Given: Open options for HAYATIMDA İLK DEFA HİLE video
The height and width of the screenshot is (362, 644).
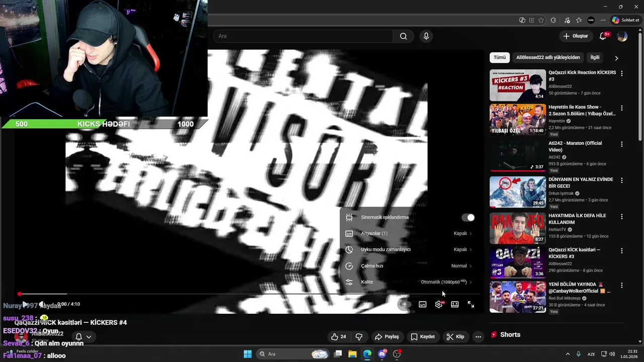Looking at the screenshot, I should [622, 217].
